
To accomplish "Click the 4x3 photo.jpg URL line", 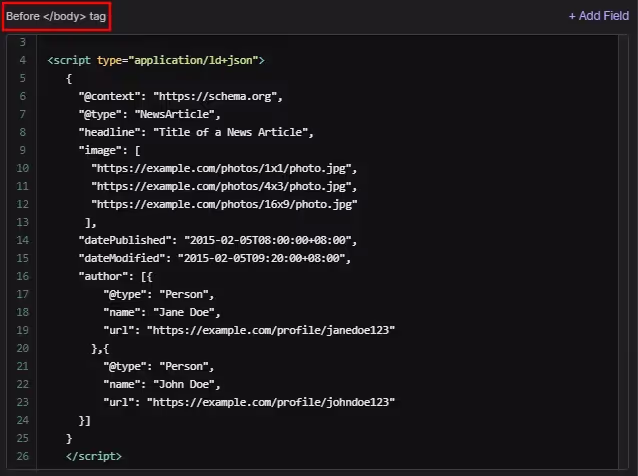I will tap(224, 186).
